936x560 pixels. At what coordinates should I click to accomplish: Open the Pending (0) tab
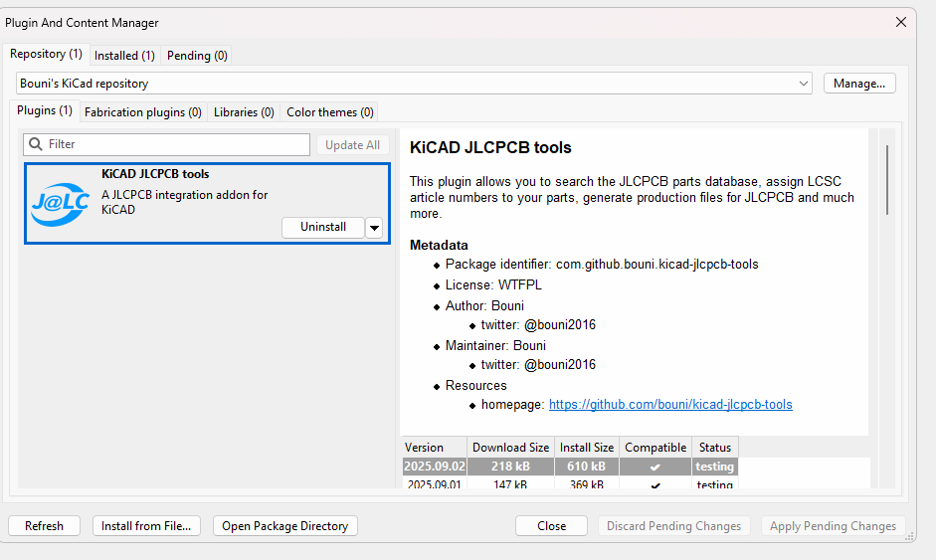(197, 56)
